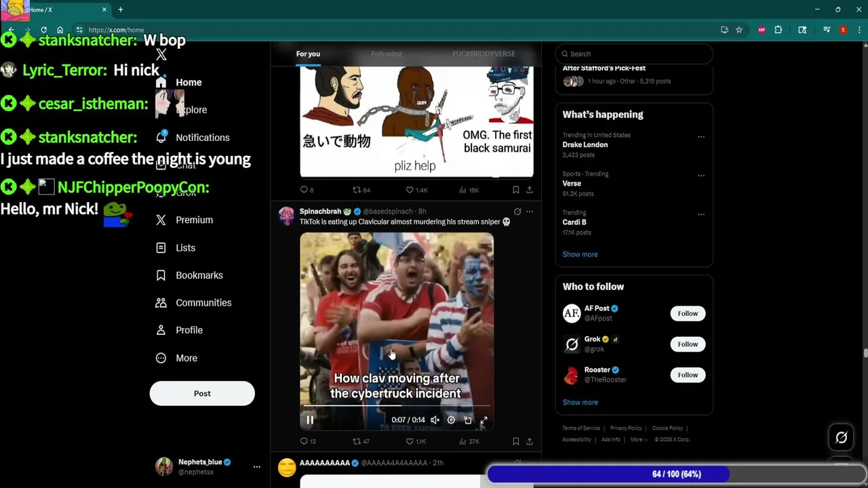Open the Chrome three-dot menu
Screen dimensions: 868x488
point(859,30)
